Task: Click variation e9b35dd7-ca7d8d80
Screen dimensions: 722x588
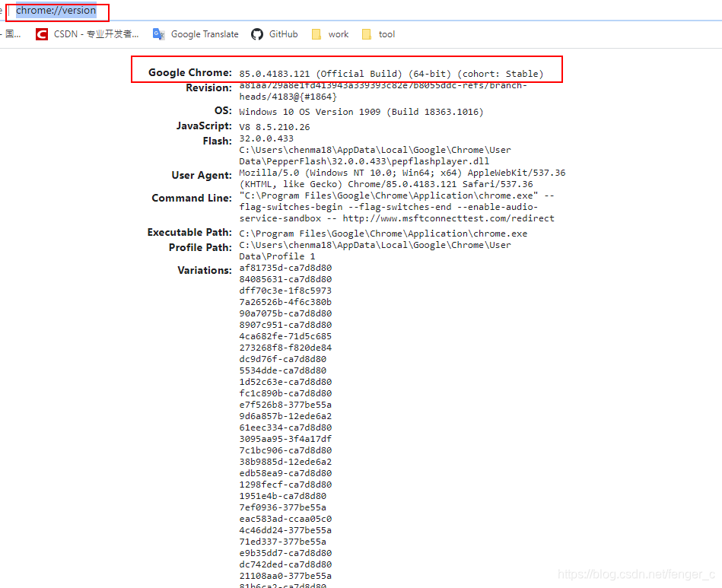Action: (x=285, y=553)
